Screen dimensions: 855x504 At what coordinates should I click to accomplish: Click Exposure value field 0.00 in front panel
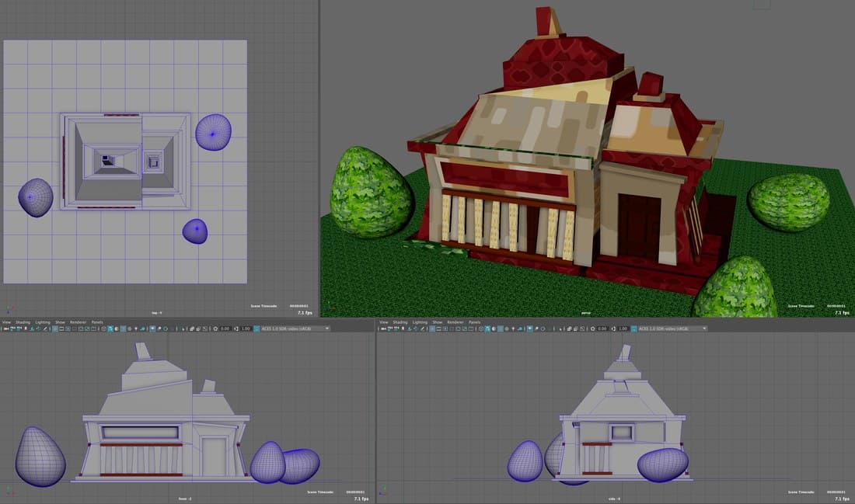tap(225, 328)
